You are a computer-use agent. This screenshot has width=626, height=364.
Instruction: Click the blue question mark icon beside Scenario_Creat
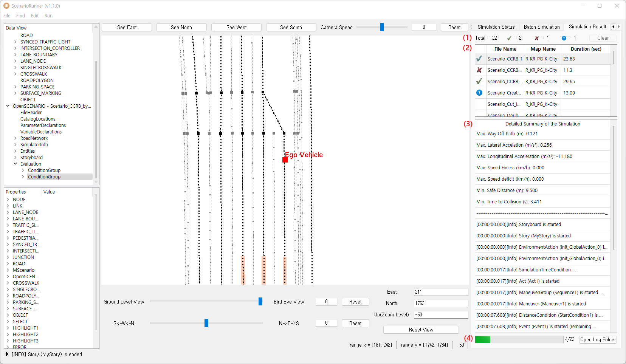(479, 93)
